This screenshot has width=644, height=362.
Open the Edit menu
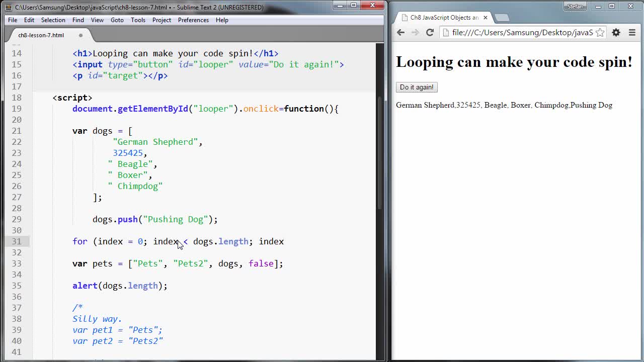click(x=29, y=20)
